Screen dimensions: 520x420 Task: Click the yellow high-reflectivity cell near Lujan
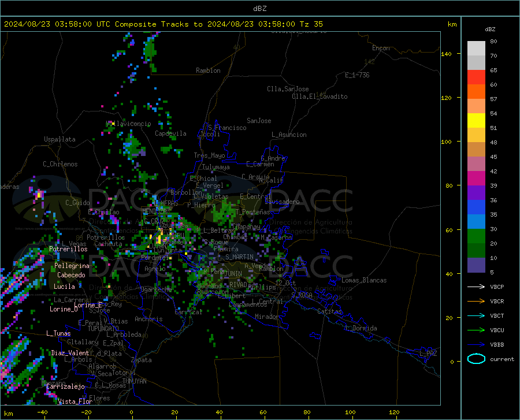click(159, 239)
